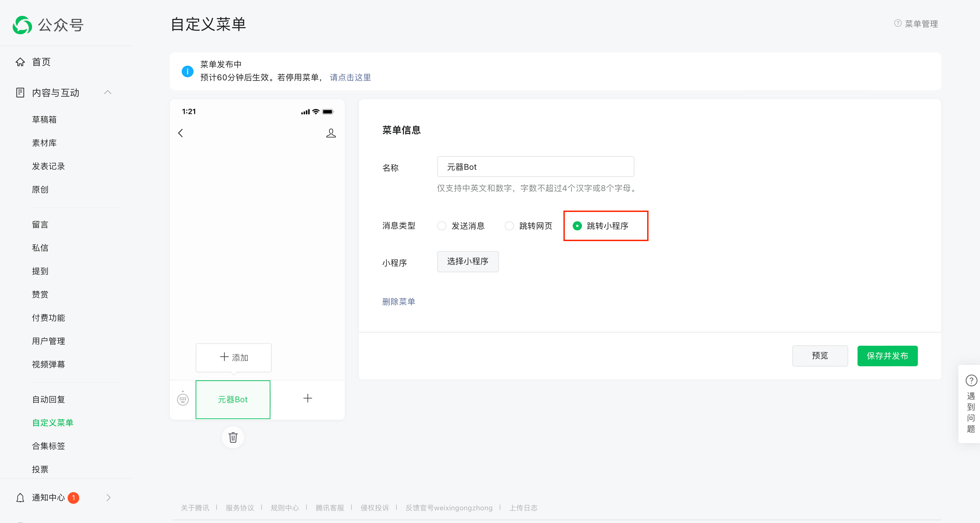Select the 跳转网页 radio option
The image size is (980, 523).
click(510, 226)
